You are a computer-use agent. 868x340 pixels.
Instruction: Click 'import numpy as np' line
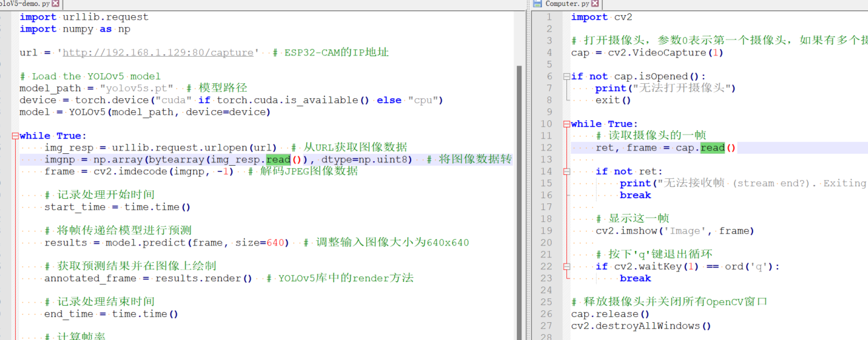(x=75, y=29)
